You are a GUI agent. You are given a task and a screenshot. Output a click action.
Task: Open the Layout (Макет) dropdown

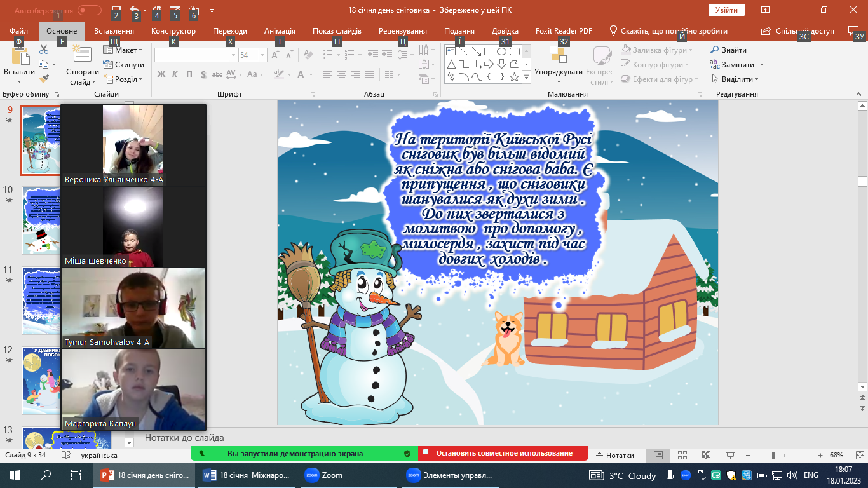[125, 50]
